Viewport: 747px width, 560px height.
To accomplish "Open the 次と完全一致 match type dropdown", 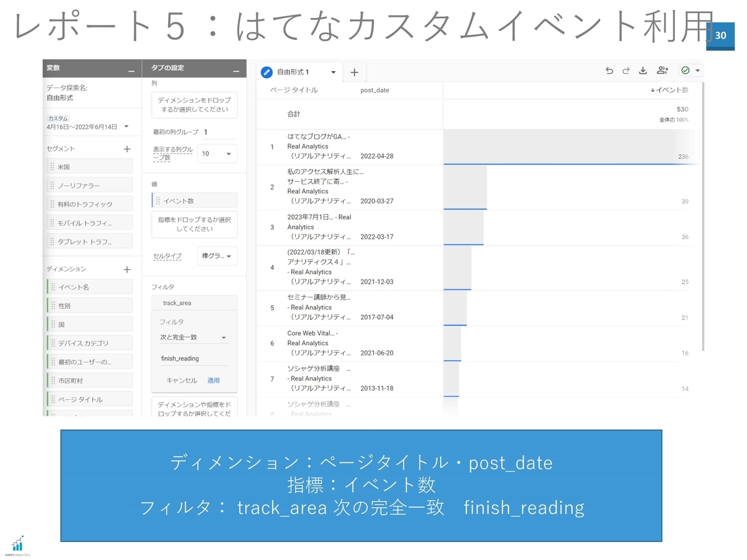I will coord(194,337).
